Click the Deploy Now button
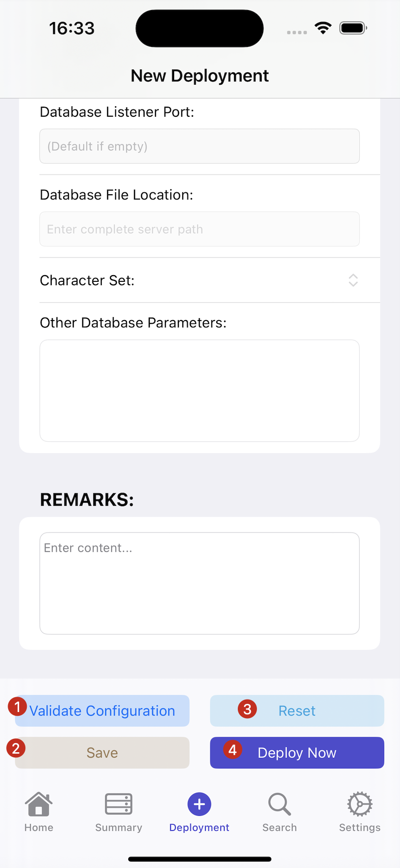Screen dimensions: 400x868 (x=297, y=753)
